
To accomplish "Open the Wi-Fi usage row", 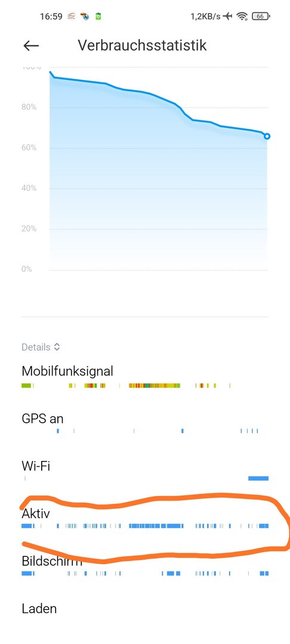I will tap(145, 471).
